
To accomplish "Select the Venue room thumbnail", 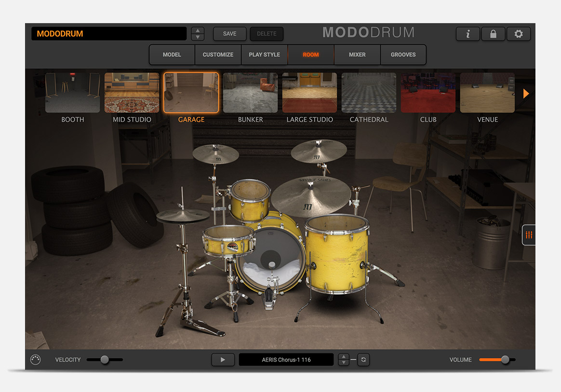I will click(x=487, y=92).
